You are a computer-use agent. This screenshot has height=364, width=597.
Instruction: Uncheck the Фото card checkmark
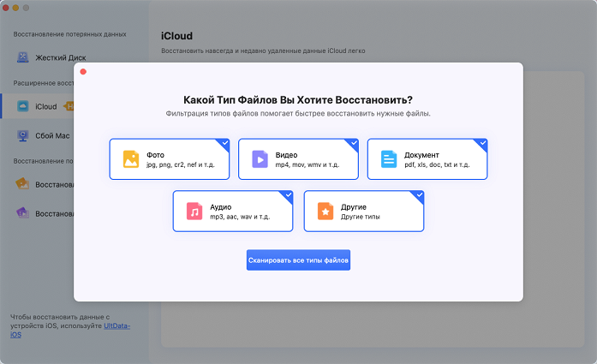click(x=224, y=143)
